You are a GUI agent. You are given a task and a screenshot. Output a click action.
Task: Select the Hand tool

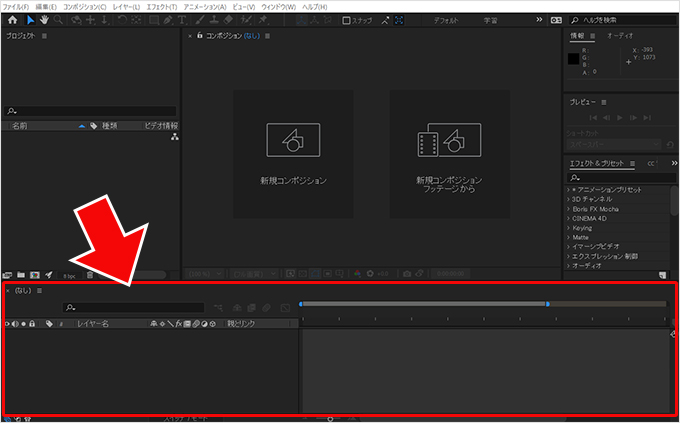click(x=44, y=20)
